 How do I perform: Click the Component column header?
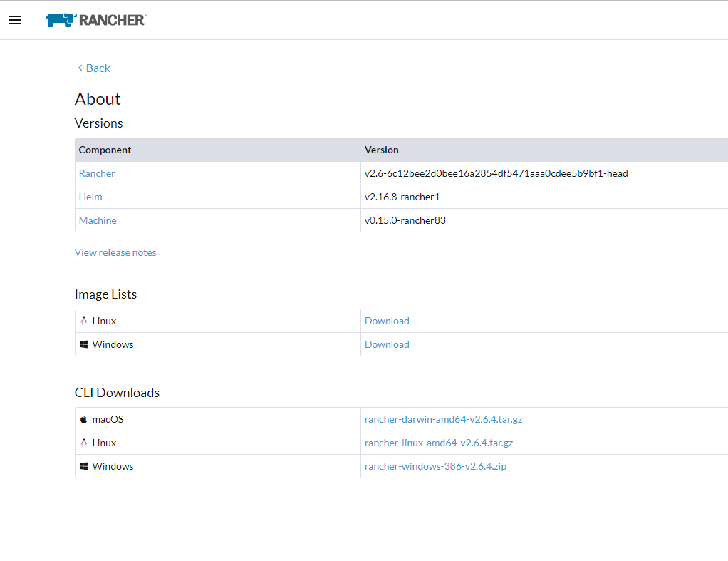tap(105, 150)
